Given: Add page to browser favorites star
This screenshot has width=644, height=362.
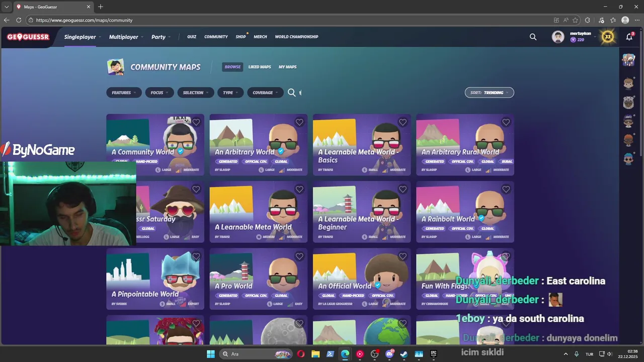Looking at the screenshot, I should pos(576,20).
